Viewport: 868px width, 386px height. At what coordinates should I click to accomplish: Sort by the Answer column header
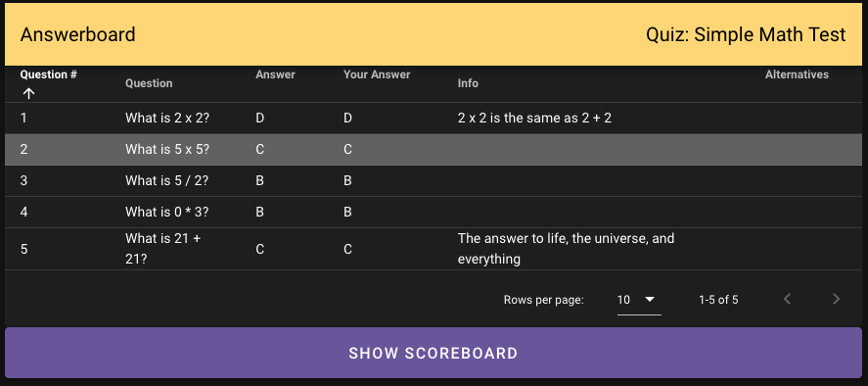[275, 74]
